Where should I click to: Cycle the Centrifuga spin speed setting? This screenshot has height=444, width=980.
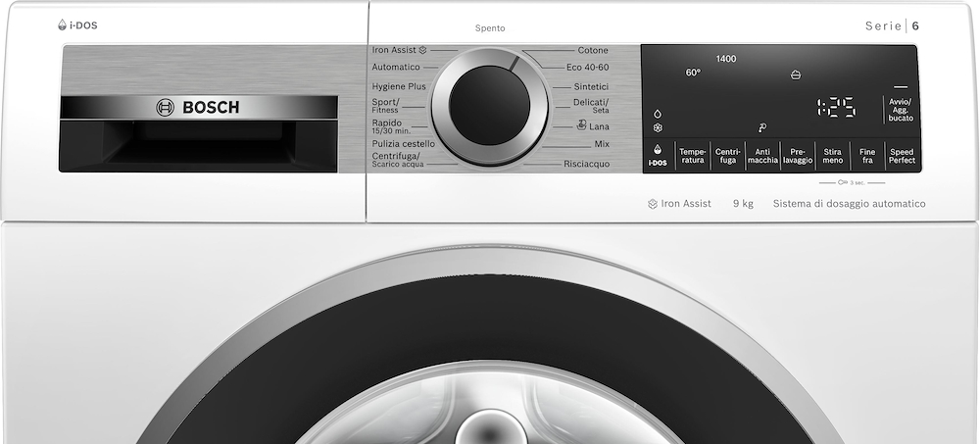(727, 156)
